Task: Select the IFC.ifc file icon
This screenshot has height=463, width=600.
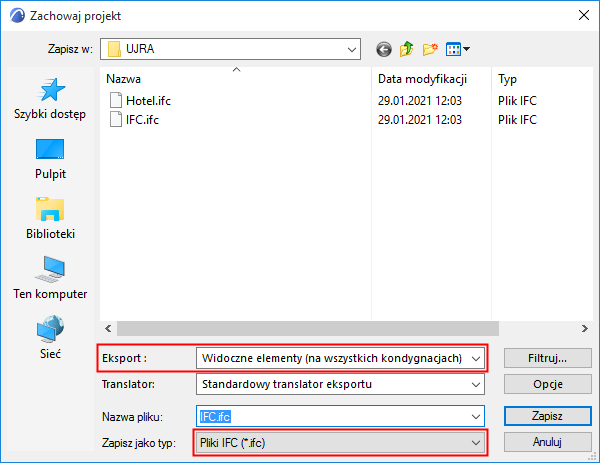Action: click(x=116, y=119)
